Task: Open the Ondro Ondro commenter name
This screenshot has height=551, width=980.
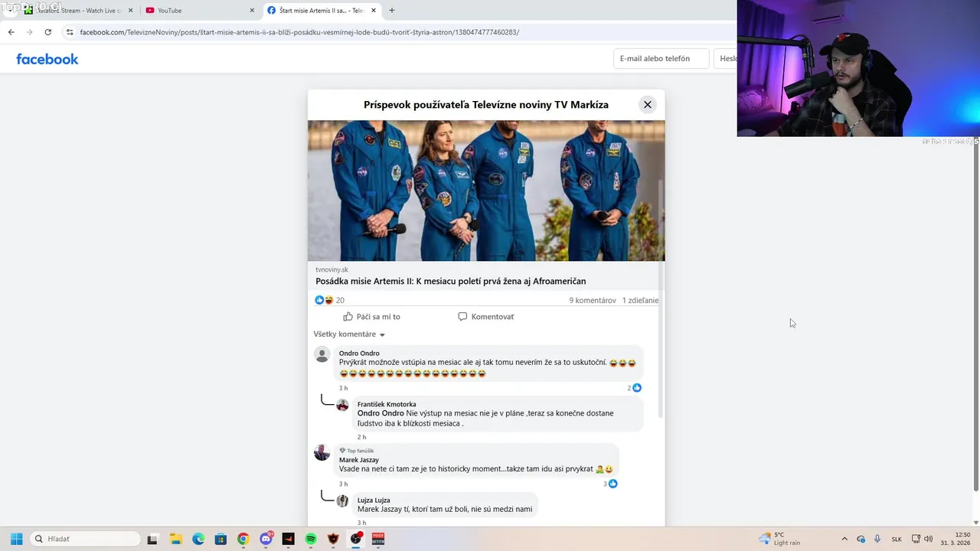Action: click(359, 354)
